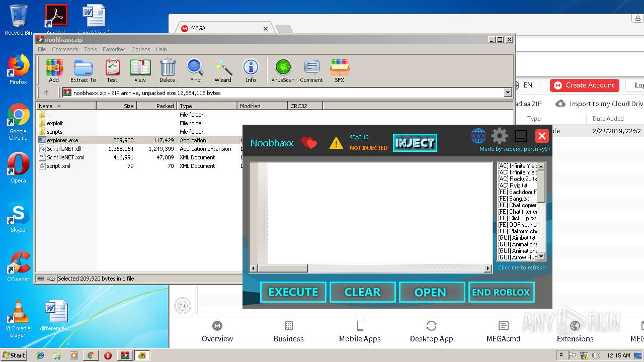Open VLC media player shortcut

18,319
